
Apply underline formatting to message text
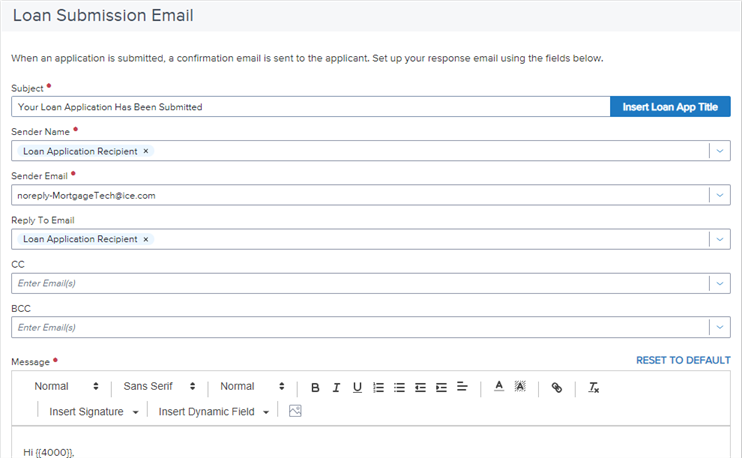point(357,387)
